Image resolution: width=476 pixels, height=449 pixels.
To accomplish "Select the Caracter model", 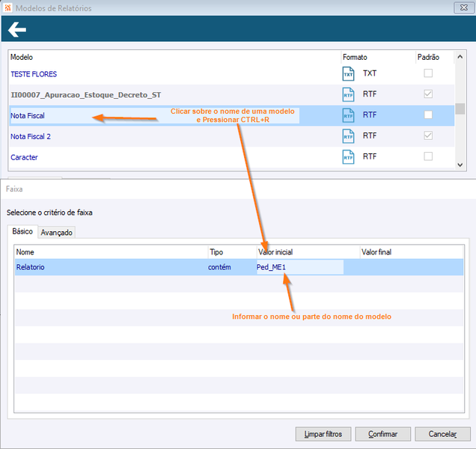I will point(24,157).
